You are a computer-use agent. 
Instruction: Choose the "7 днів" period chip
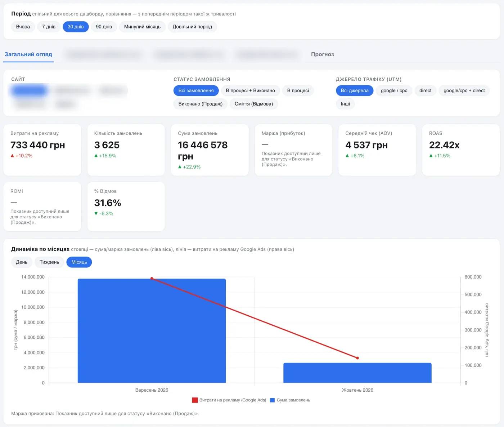click(x=49, y=27)
